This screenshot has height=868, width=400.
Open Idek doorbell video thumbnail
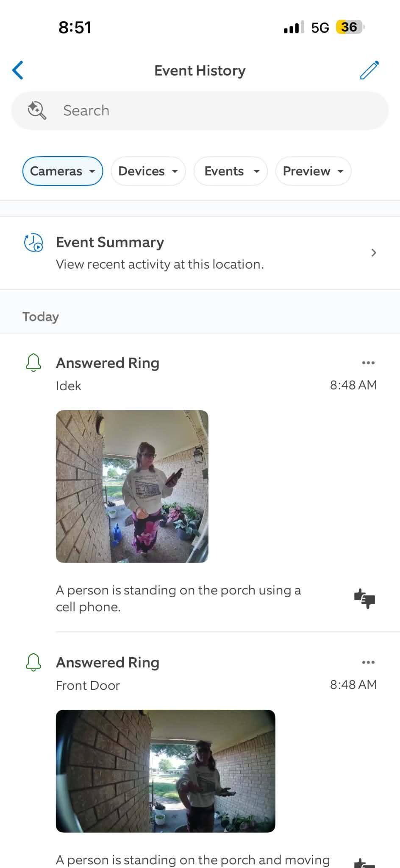132,487
